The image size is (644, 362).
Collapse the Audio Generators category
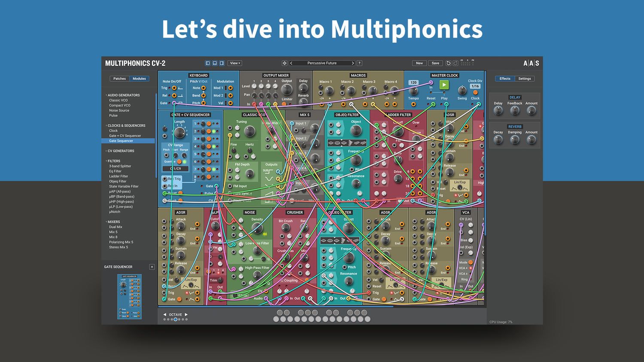tap(106, 95)
